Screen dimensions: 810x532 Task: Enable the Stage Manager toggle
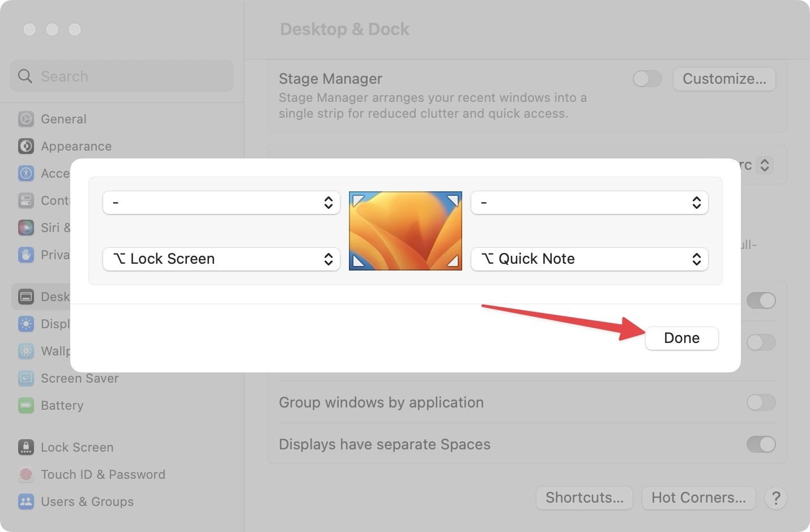click(646, 79)
